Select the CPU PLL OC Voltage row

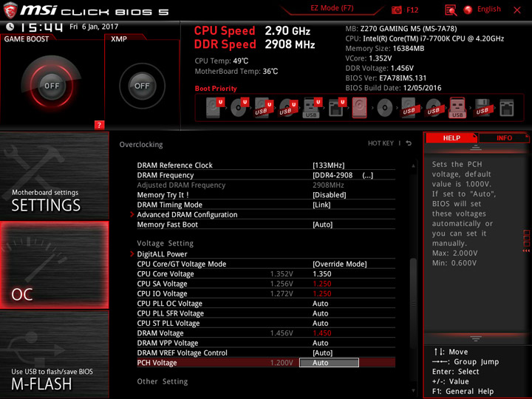tap(266, 304)
